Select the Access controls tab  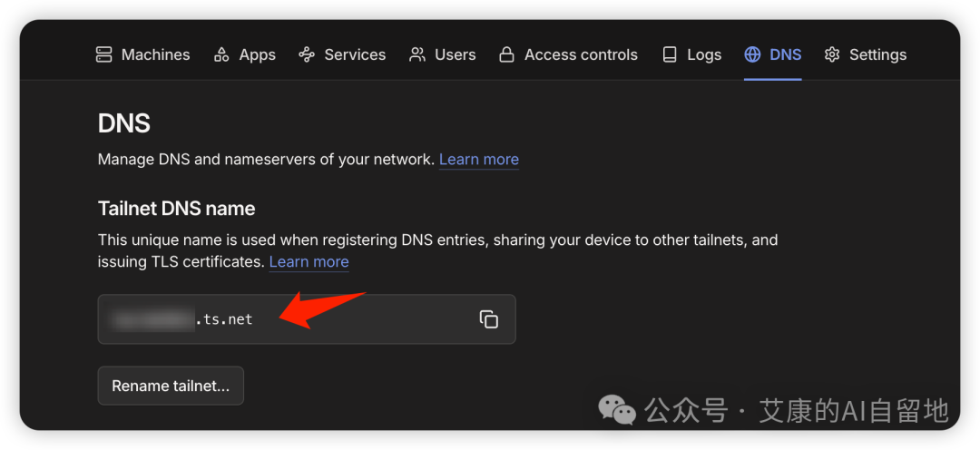568,55
